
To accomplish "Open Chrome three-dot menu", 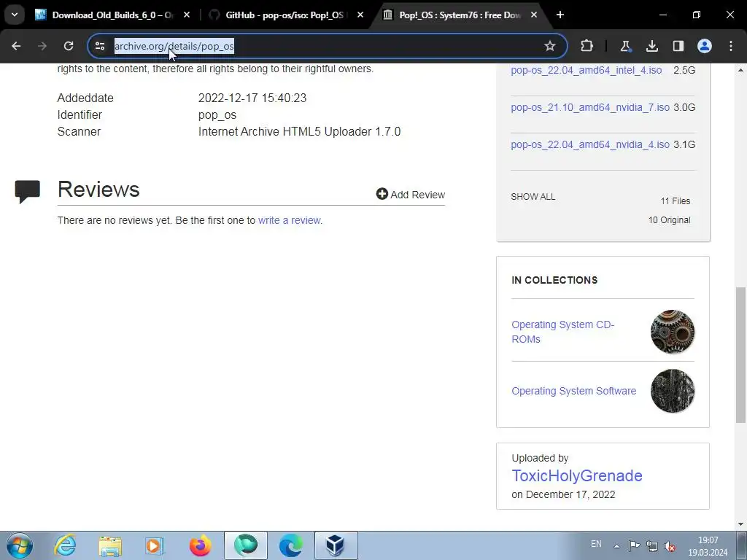I will coord(731,46).
